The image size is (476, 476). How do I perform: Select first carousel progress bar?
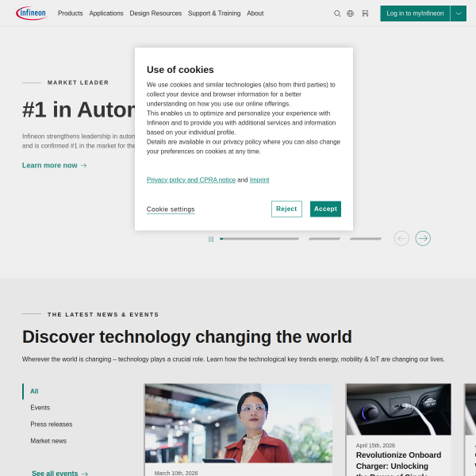[259, 239]
